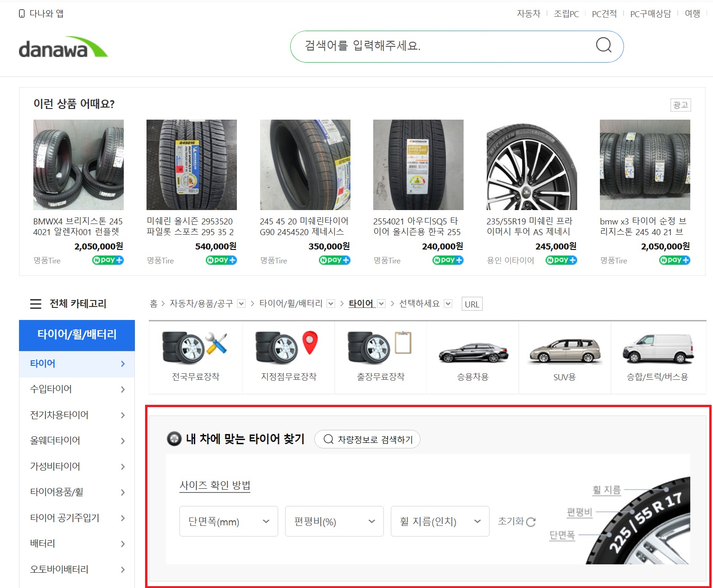Viewport: 713px width, 588px height.
Task: Select the 출장무료장착 tire icon
Action: (x=380, y=348)
